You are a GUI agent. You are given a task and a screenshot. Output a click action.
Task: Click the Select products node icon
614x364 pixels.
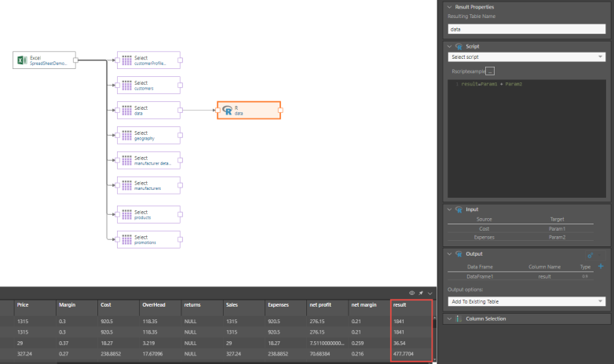coord(126,214)
